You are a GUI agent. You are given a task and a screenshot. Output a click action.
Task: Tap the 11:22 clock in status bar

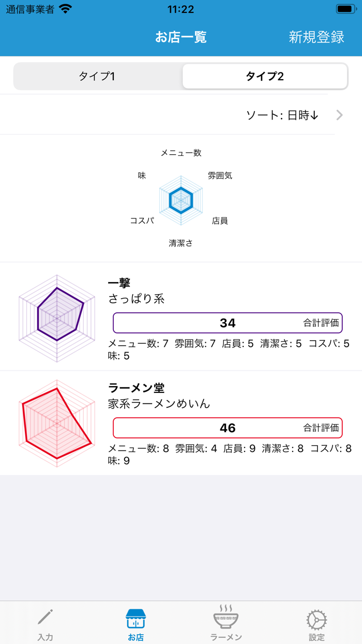click(x=181, y=9)
